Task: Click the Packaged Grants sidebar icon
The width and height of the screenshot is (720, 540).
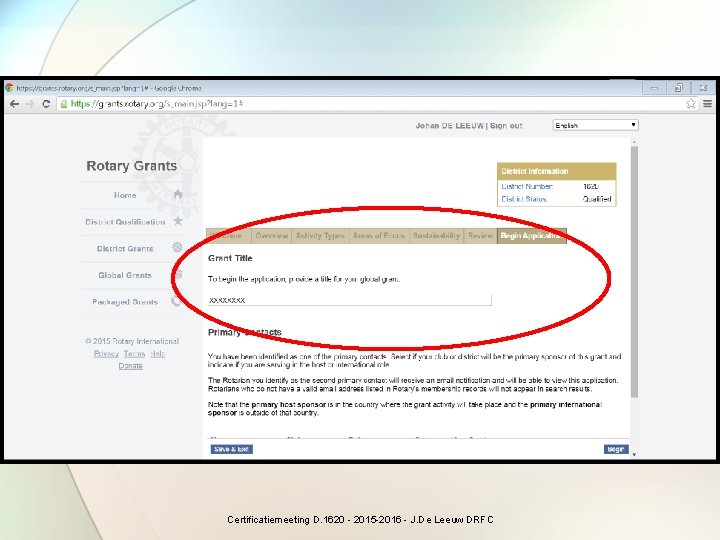Action: coord(176,301)
